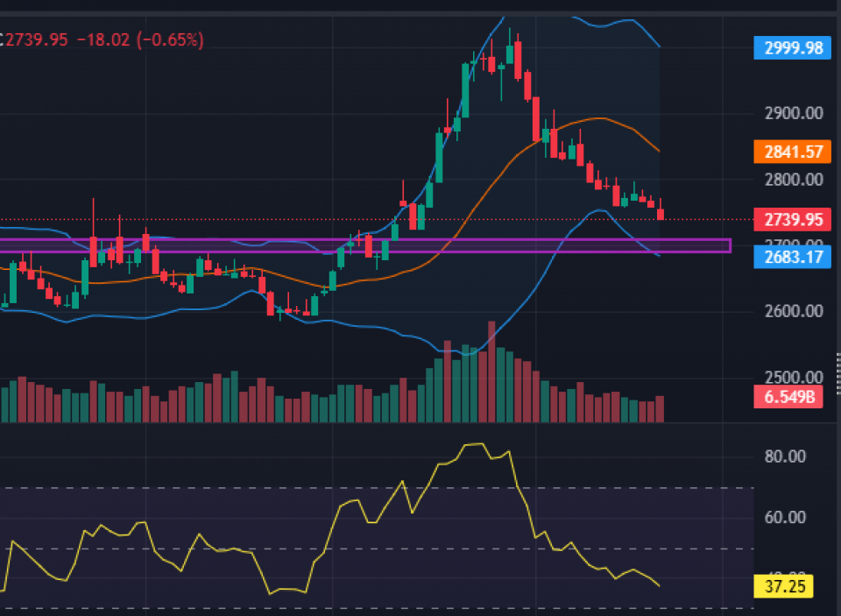Select the yellow RSI line at its peak
841x616 pixels.
[x=475, y=444]
